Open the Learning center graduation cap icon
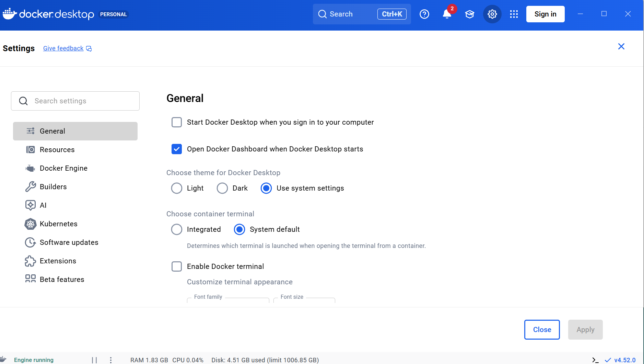 [469, 14]
